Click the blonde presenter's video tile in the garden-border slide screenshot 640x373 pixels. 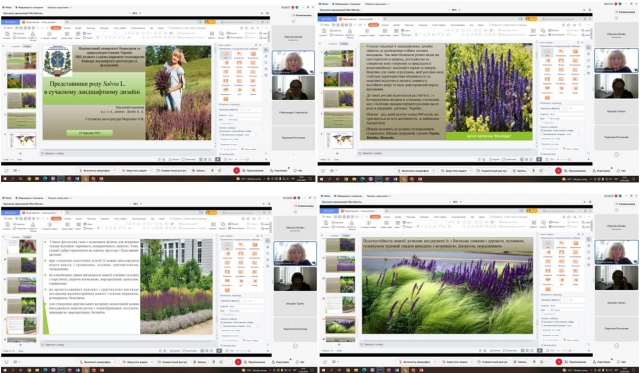(x=295, y=253)
